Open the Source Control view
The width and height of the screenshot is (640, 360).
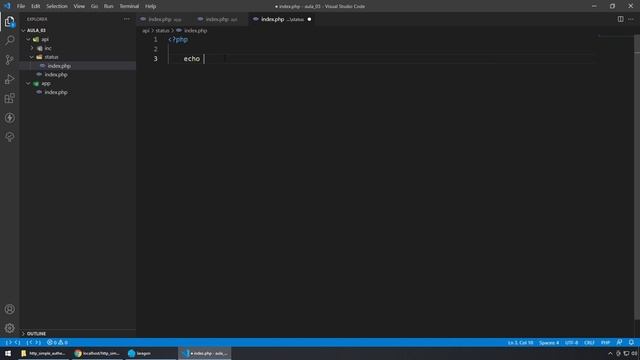point(9,60)
